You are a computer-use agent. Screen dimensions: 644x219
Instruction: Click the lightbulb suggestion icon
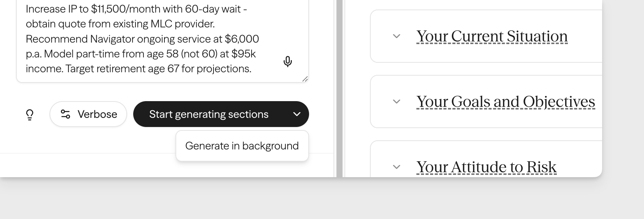(30, 114)
